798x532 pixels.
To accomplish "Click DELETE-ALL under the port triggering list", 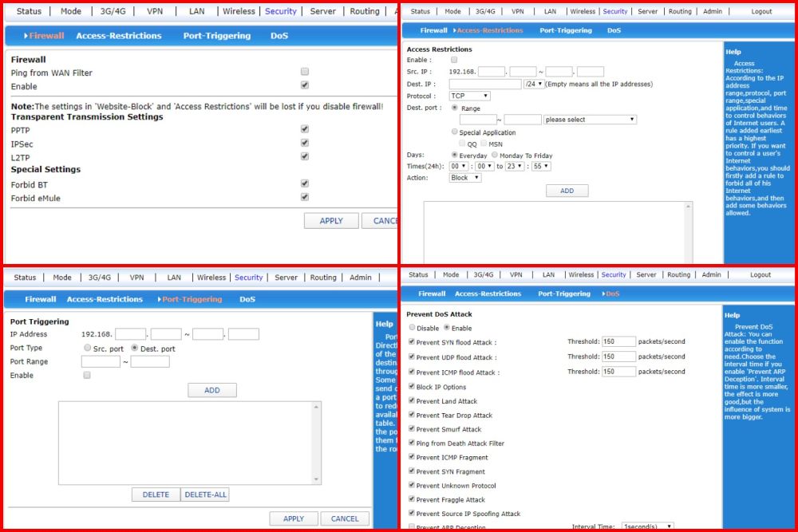I will point(206,495).
